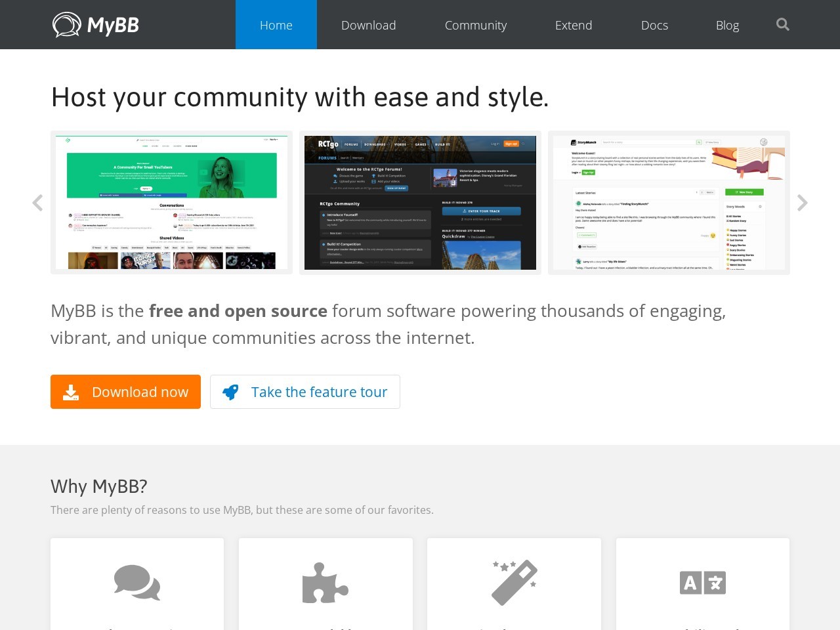Click the rocket feature tour icon
Screen dimensions: 840x630
(230, 392)
